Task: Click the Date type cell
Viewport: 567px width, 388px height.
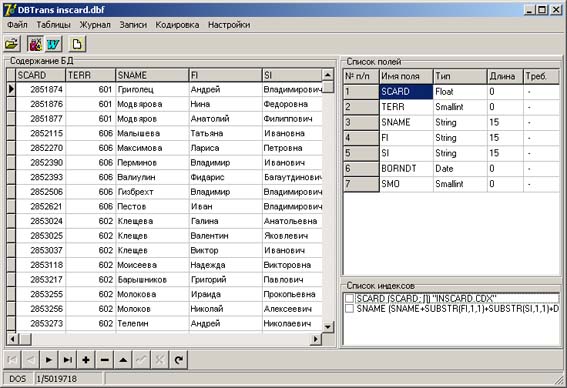Action: click(x=460, y=169)
